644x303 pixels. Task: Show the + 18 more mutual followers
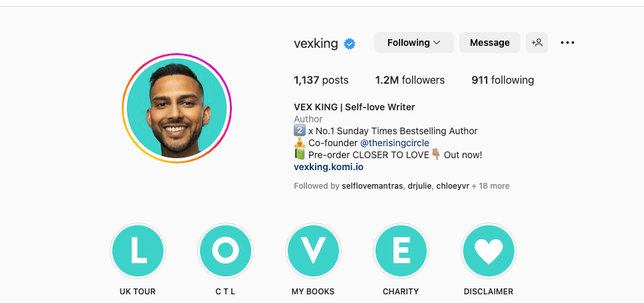point(490,186)
